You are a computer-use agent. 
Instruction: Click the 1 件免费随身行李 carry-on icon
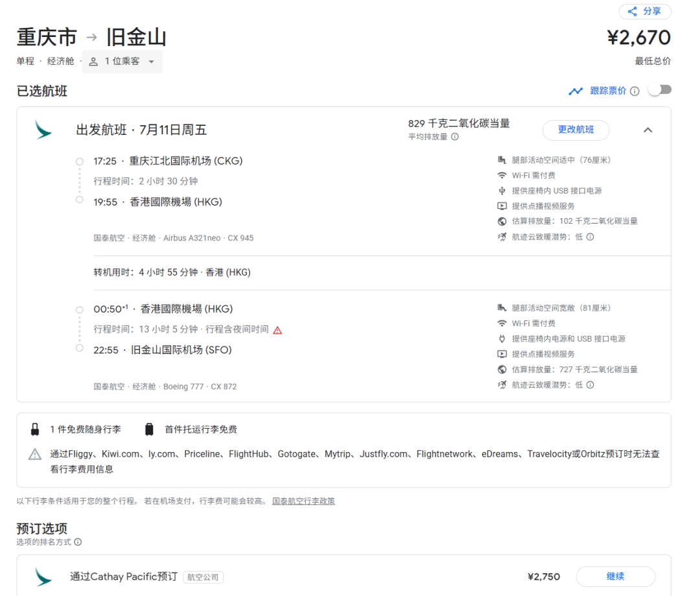click(x=35, y=429)
